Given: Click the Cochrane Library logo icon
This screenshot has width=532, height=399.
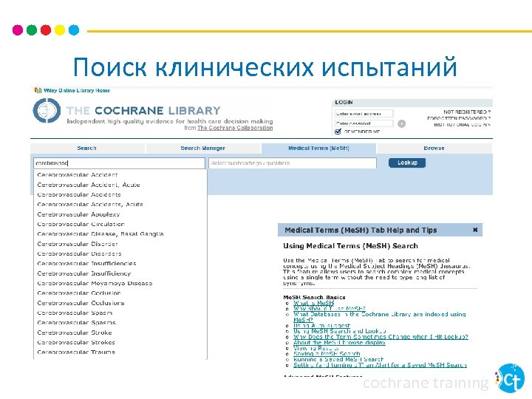Looking at the screenshot, I should pos(47,111).
